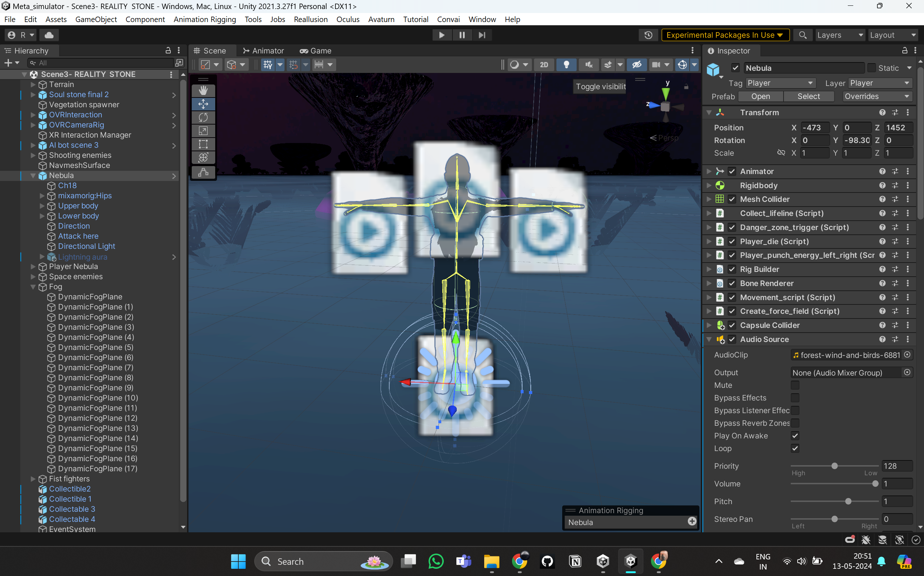Enable the Mute checkbox
Image resolution: width=924 pixels, height=576 pixels.
[x=794, y=385]
